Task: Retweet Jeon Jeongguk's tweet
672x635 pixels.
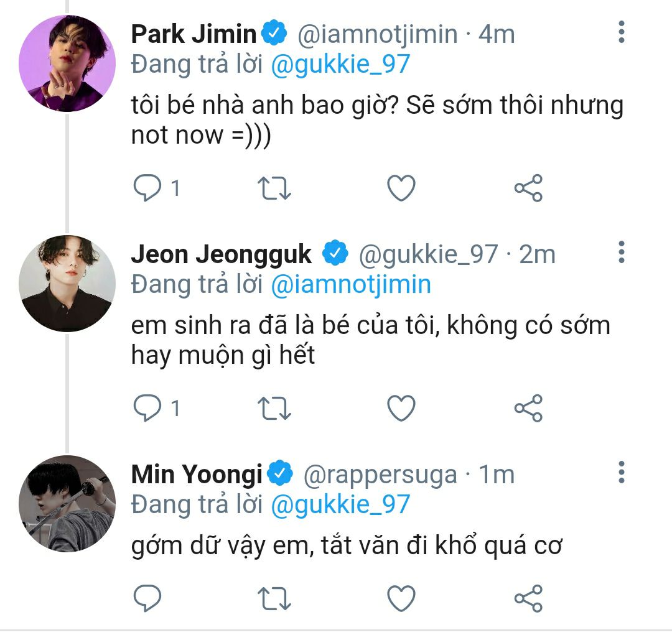Action: tap(274, 409)
